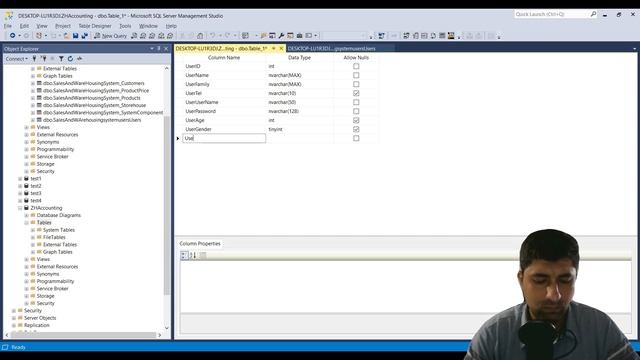Open the Edit menu

[x=24, y=26]
